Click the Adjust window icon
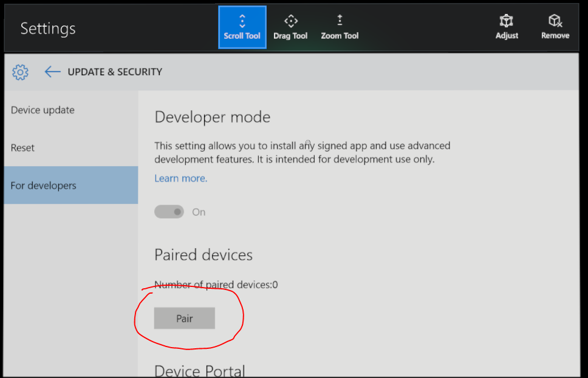588x378 pixels. [x=507, y=27]
